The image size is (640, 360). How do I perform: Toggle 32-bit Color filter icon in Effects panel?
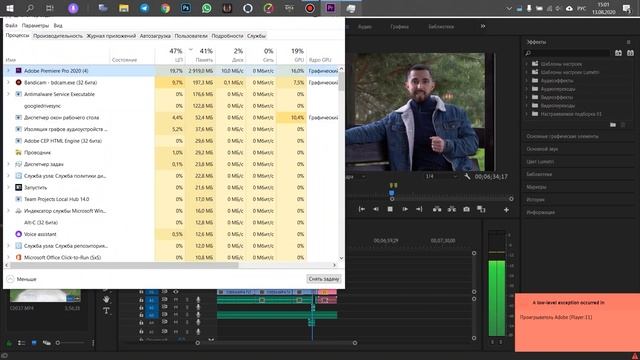[630, 53]
